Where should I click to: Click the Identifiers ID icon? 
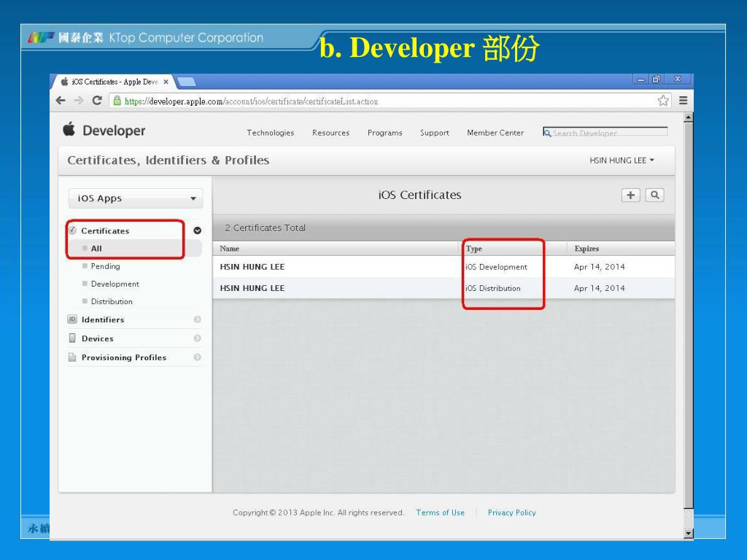coord(72,319)
